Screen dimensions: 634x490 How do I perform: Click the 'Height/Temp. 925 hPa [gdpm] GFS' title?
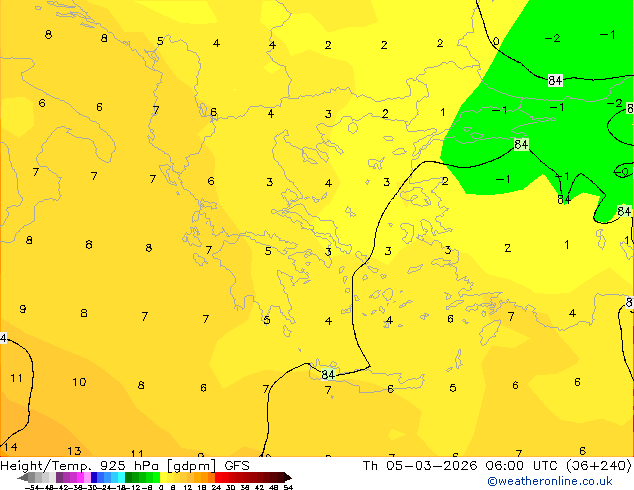coord(125,466)
